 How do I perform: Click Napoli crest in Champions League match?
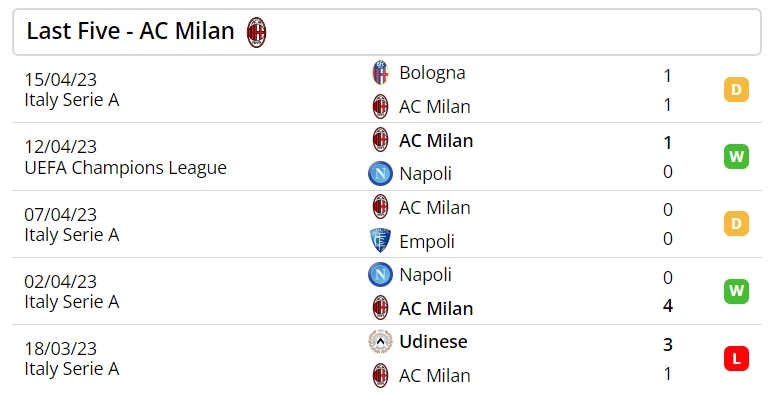point(380,173)
